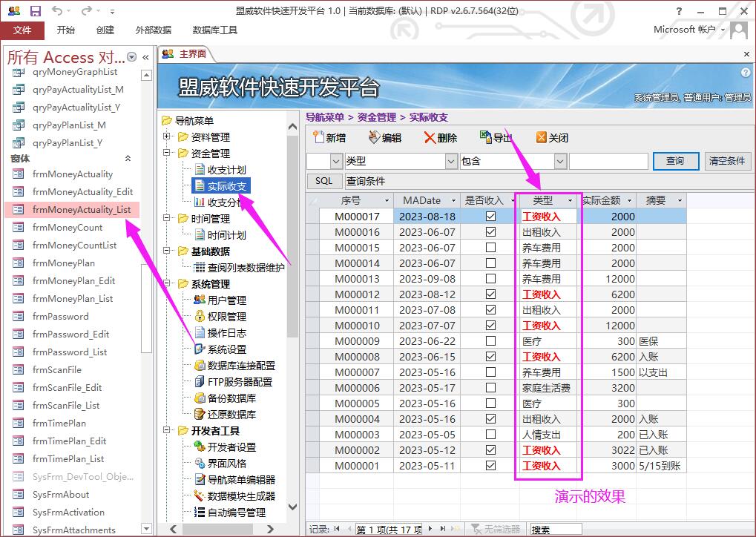The image size is (756, 537).
Task: Collapse navigation pane with double chevron
Action: (145, 57)
